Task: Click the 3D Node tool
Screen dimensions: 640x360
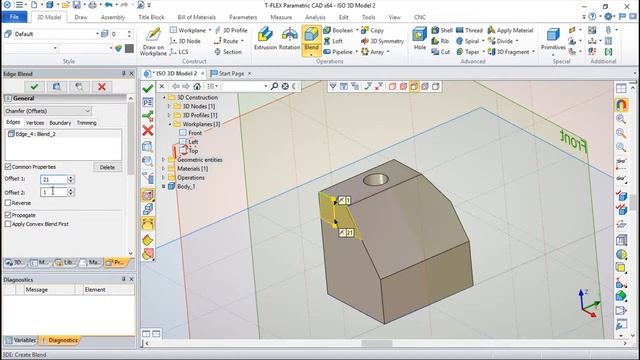Action: tap(185, 41)
